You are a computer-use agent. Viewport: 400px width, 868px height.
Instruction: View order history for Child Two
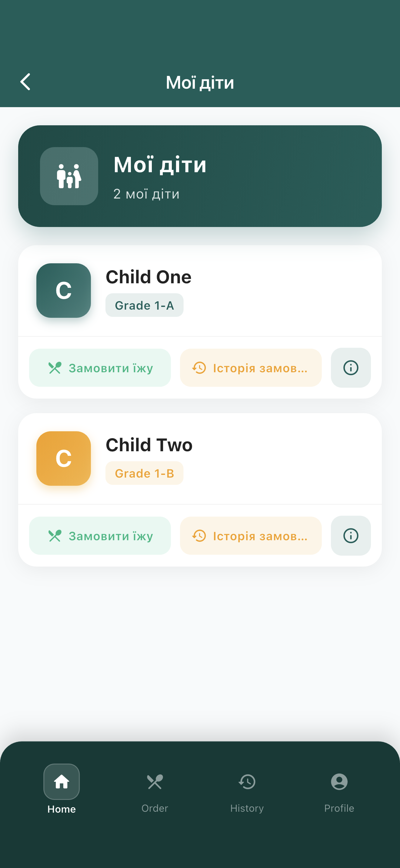click(251, 535)
